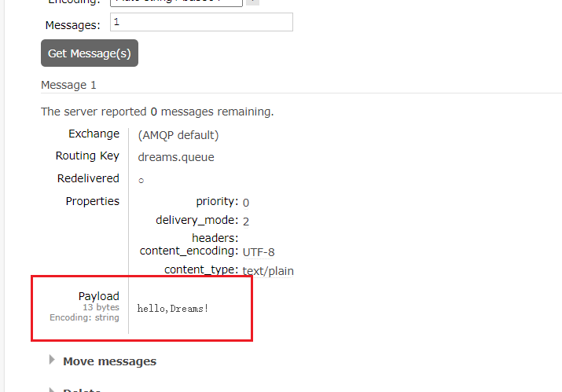Screen dimensions: 562x392
Task: Click the priority value 0
Action: (x=246, y=203)
